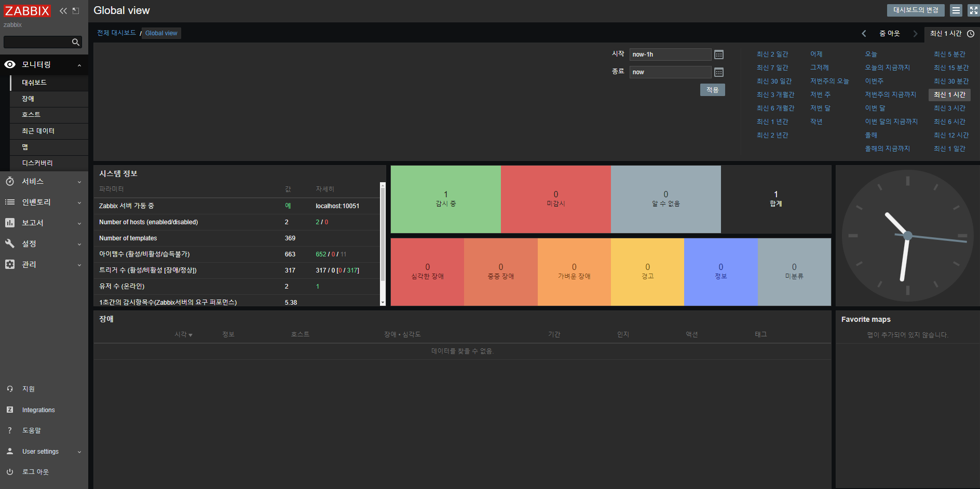
Task: Click the 도움말 question mark icon
Action: pyautogui.click(x=10, y=430)
